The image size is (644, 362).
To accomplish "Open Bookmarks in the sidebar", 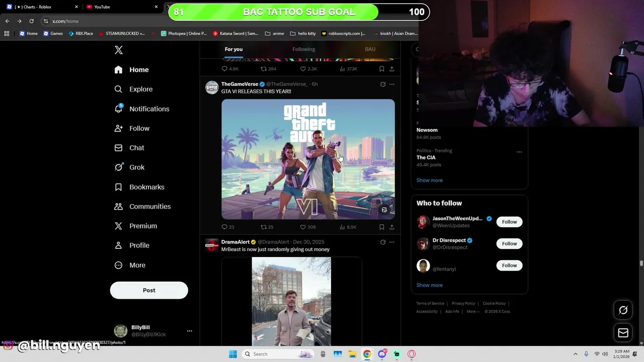I will 140,187.
